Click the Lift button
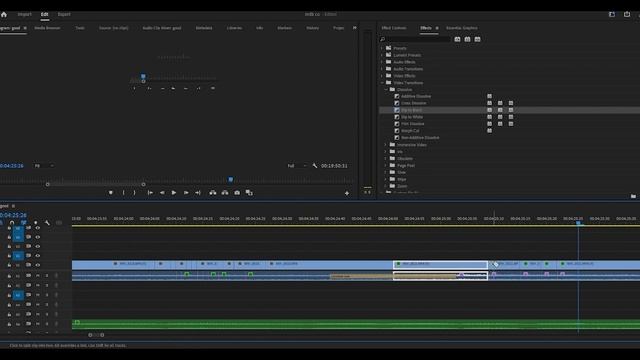The width and height of the screenshot is (640, 360). tap(213, 193)
